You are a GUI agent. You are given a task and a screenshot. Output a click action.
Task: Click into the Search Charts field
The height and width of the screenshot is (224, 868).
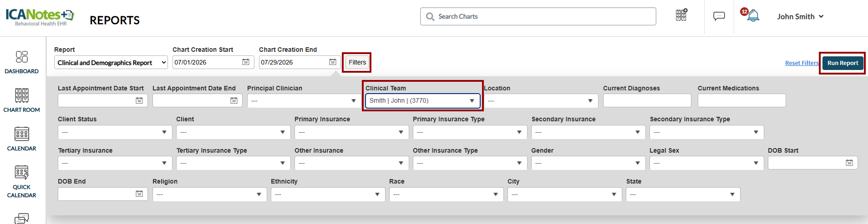coord(538,16)
